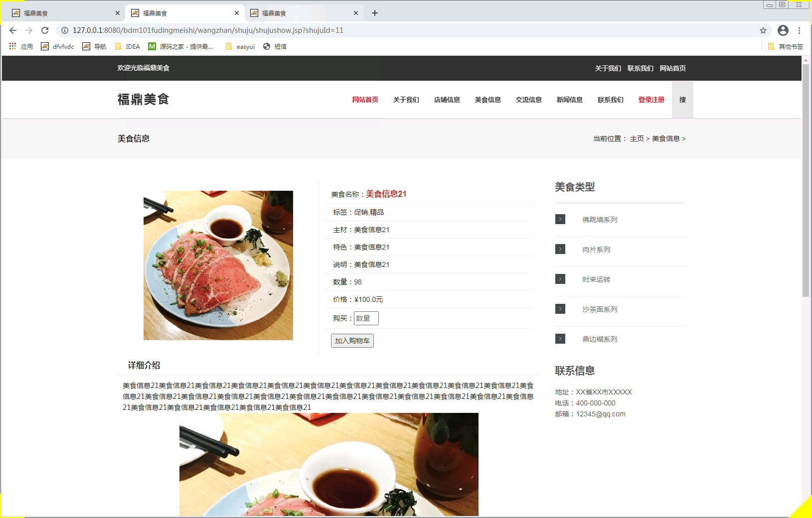Open the 源码之家 bookmark
Image resolution: width=812 pixels, height=518 pixels.
pos(180,46)
